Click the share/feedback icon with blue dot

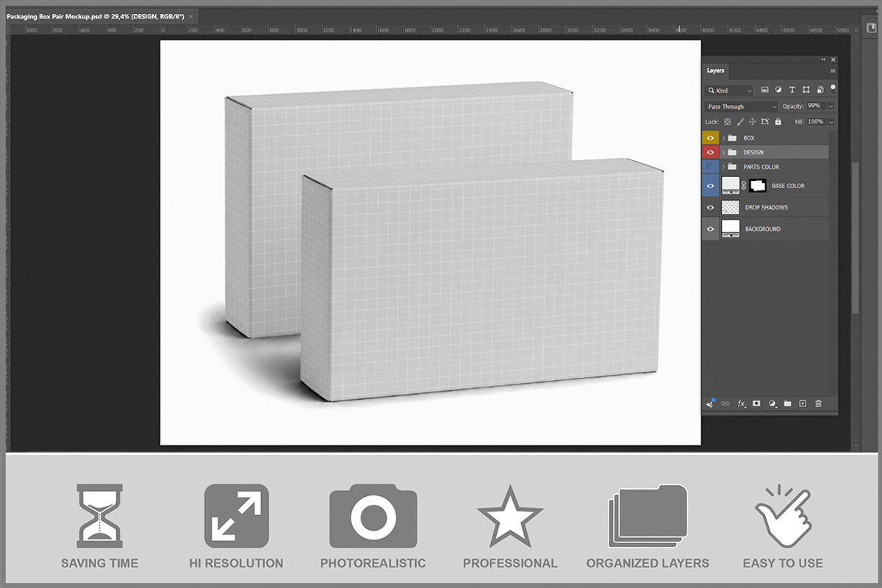(x=711, y=403)
